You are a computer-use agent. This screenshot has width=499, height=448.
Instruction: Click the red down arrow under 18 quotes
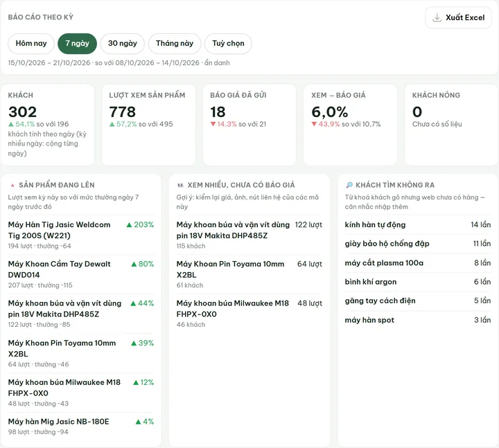[x=213, y=125]
